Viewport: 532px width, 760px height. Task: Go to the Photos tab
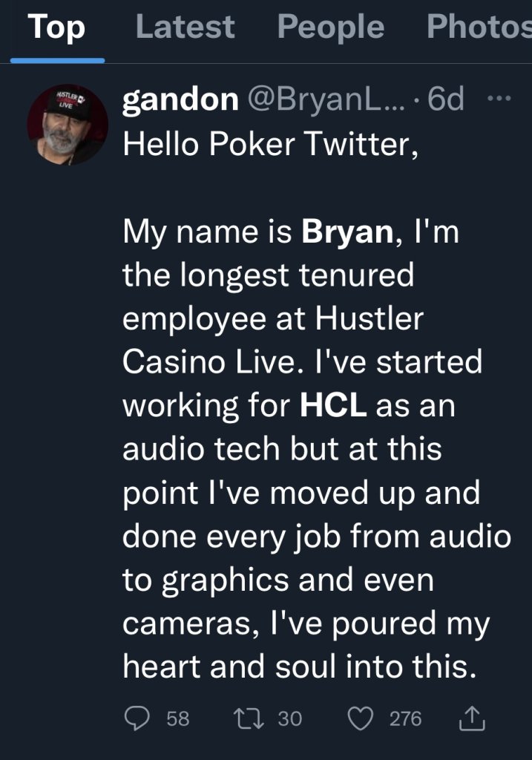coord(479,28)
